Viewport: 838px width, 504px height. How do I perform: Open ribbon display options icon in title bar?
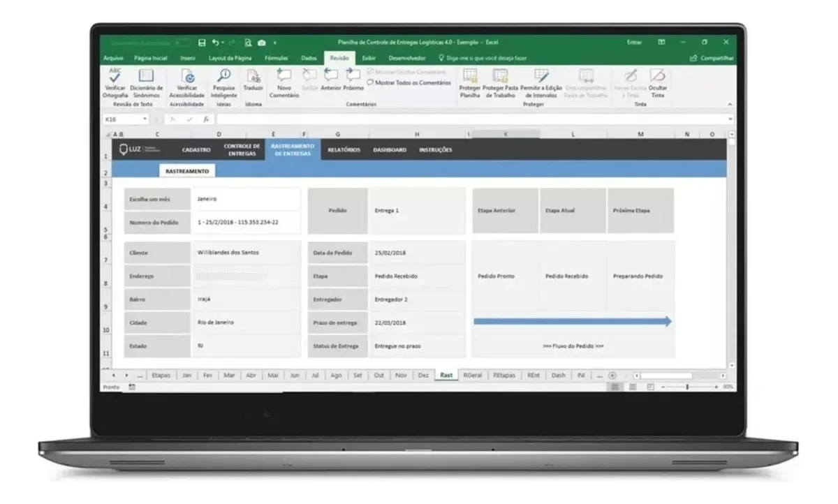point(661,43)
